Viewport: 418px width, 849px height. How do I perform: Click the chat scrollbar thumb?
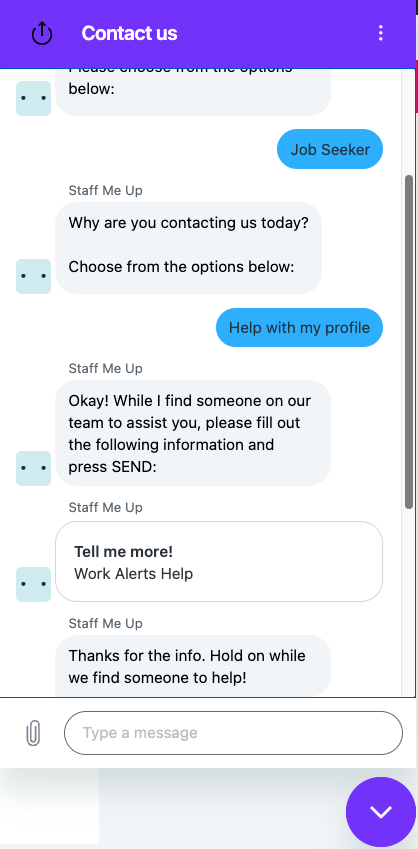coord(409,341)
